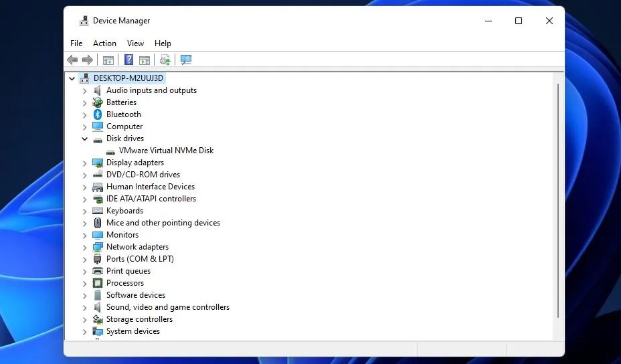Click the Batteries category icon
621x364 pixels.
tap(98, 102)
